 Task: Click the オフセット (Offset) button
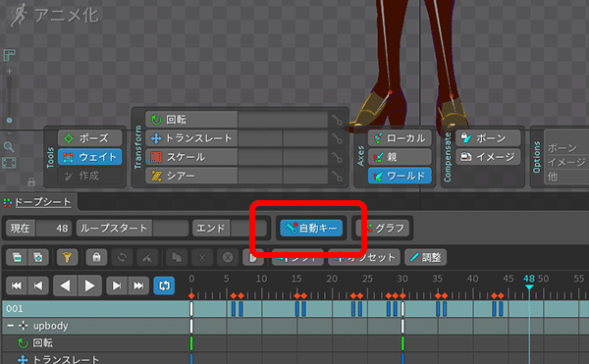(364, 257)
